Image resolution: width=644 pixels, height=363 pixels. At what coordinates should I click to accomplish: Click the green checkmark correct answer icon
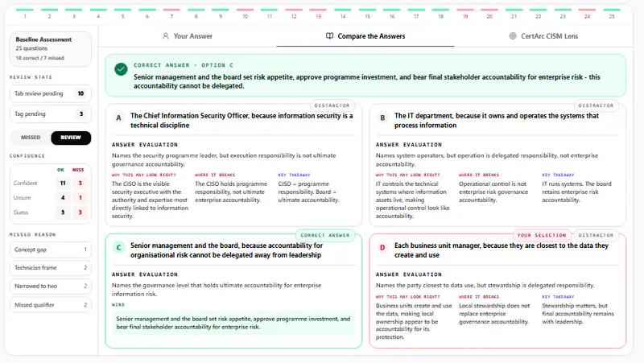point(121,69)
